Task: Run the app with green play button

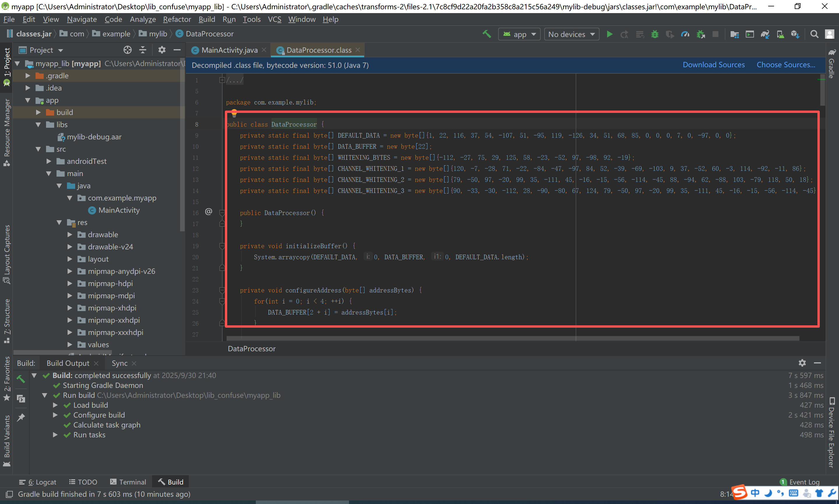Action: pos(609,34)
